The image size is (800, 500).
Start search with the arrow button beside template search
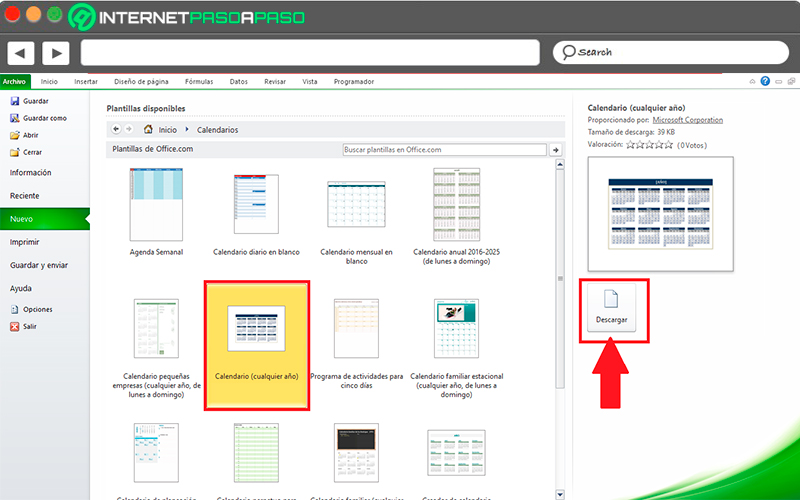(556, 150)
